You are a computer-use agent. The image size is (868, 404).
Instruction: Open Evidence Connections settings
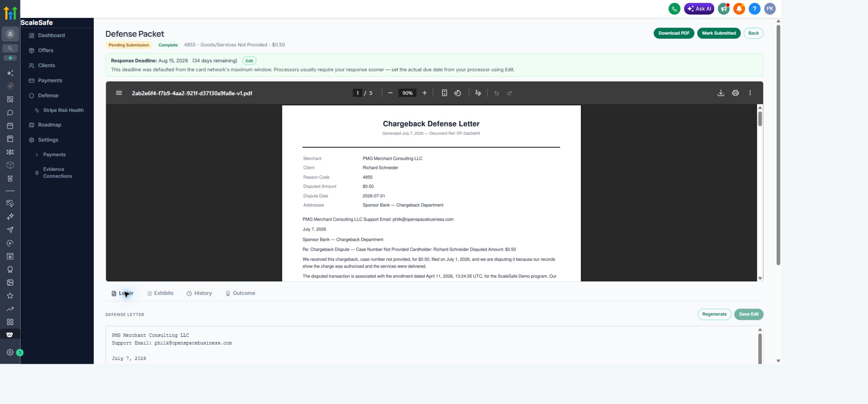click(58, 173)
